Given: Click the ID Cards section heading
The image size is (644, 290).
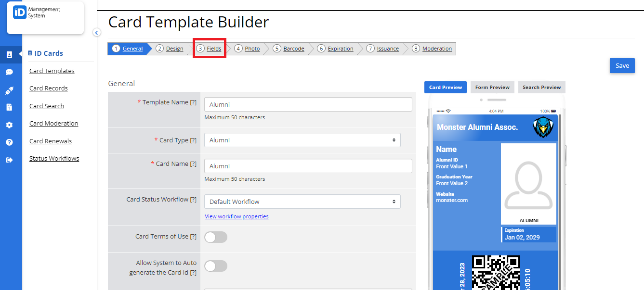Looking at the screenshot, I should click(46, 53).
